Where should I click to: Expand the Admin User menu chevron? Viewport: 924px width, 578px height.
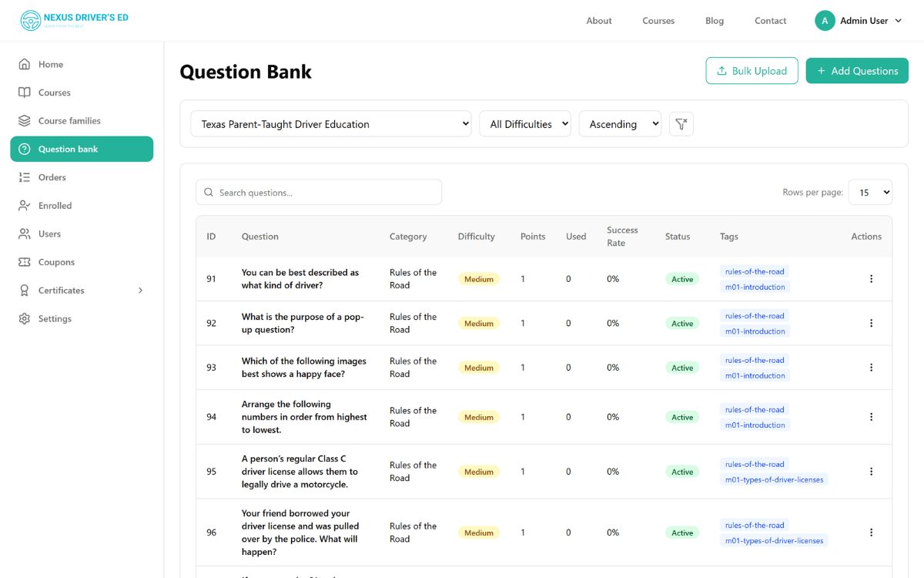[898, 21]
